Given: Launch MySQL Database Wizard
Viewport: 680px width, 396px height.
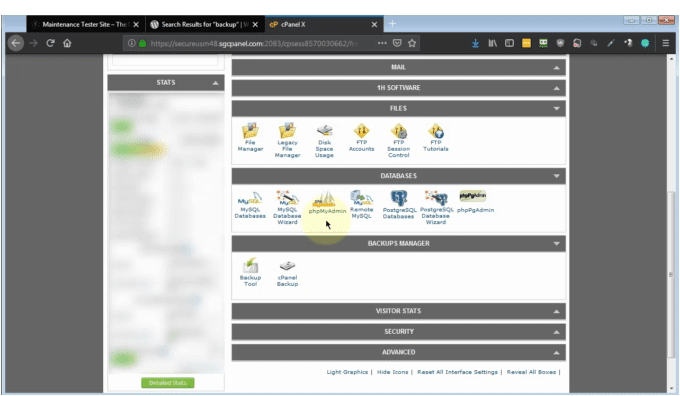Looking at the screenshot, I should click(x=287, y=207).
